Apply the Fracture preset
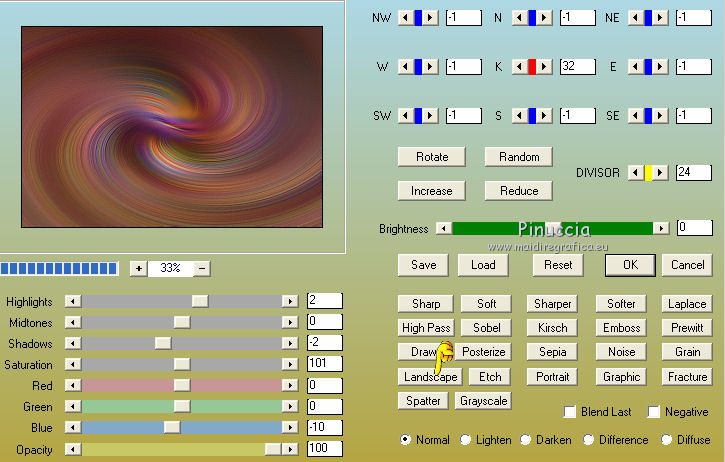This screenshot has height=462, width=725. point(687,377)
